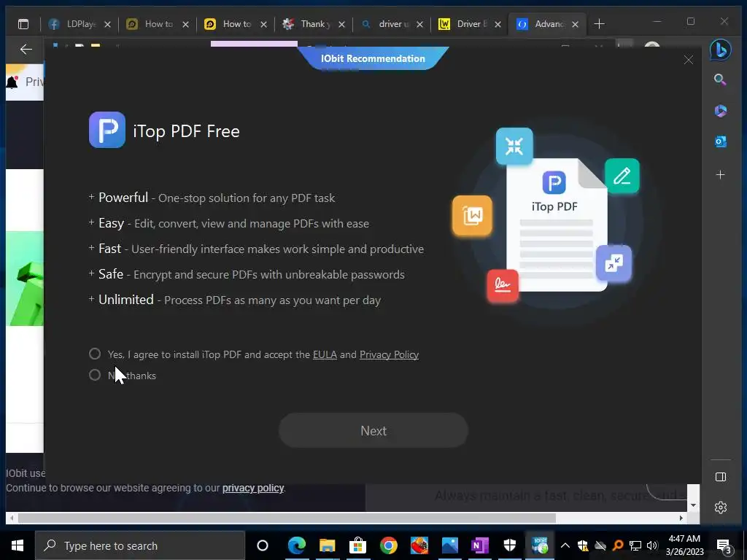Click the notification bell on the webpage
This screenshot has width=747, height=560.
12,82
